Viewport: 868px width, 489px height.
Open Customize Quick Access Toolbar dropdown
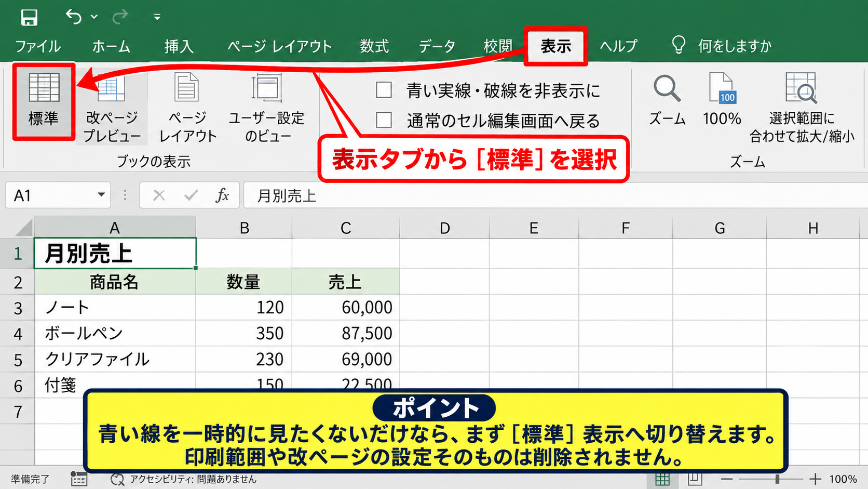(157, 17)
